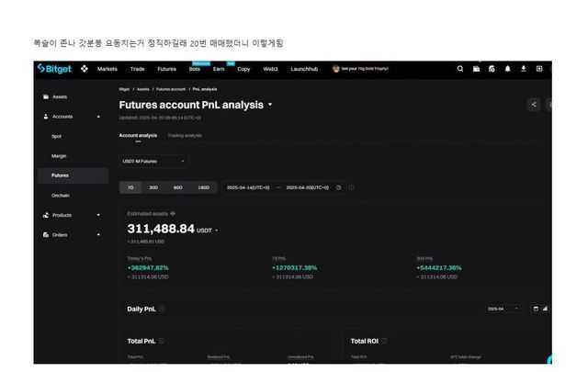588x372 pixels.
Task: Open the Markets menu
Action: 107,68
